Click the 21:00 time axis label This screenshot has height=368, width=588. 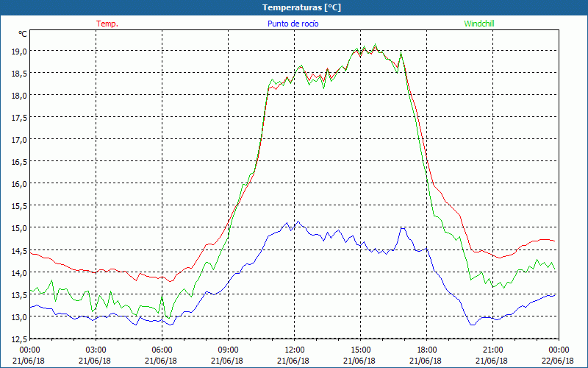click(492, 350)
